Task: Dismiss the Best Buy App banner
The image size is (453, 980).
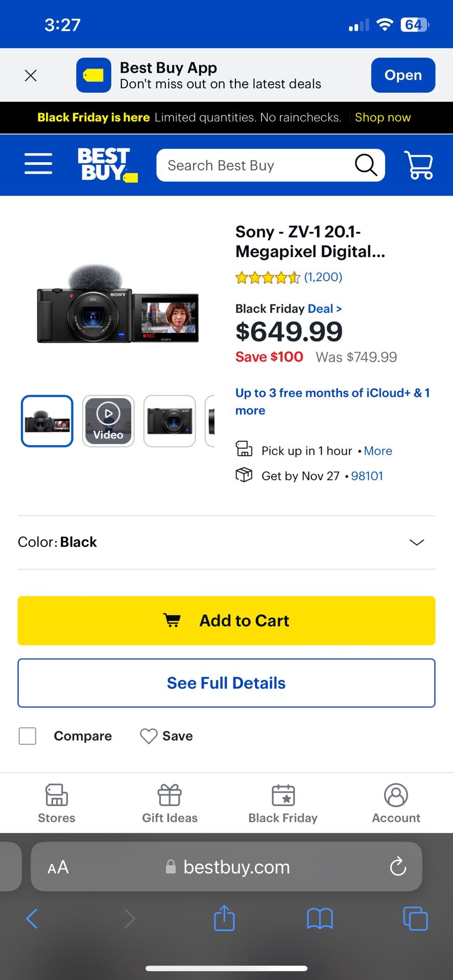Action: (31, 76)
